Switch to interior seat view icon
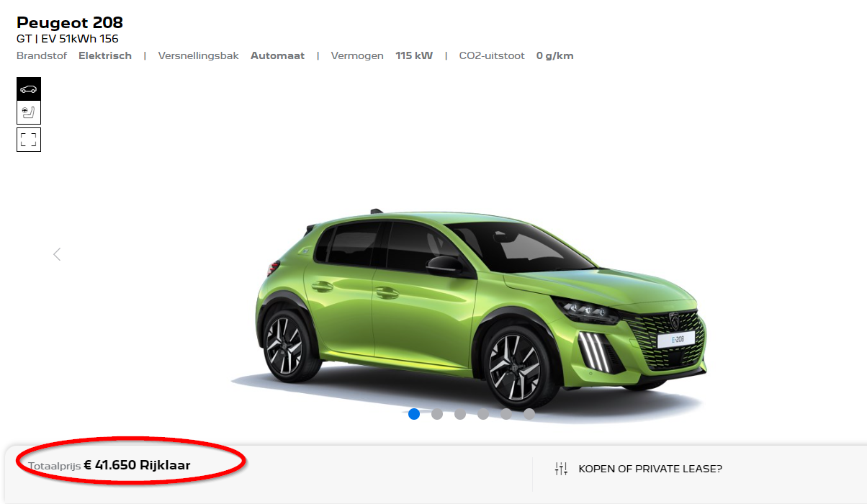 coord(29,113)
